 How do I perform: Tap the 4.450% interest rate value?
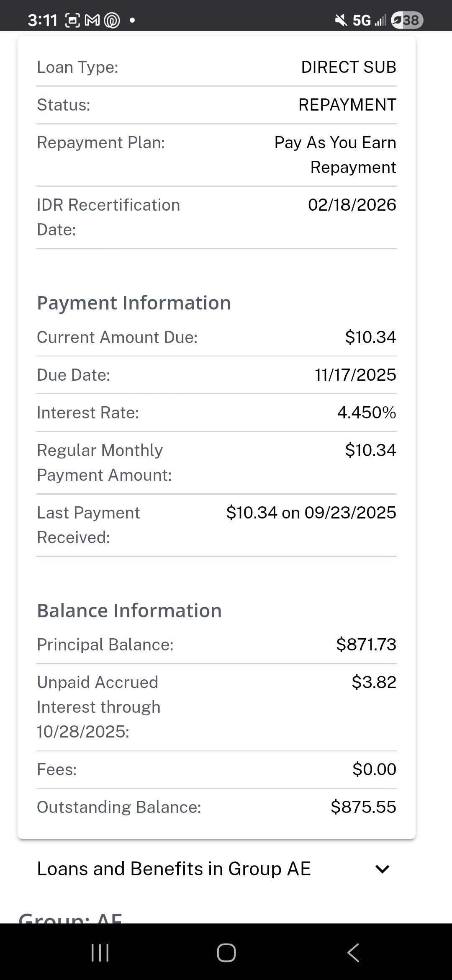(x=367, y=413)
